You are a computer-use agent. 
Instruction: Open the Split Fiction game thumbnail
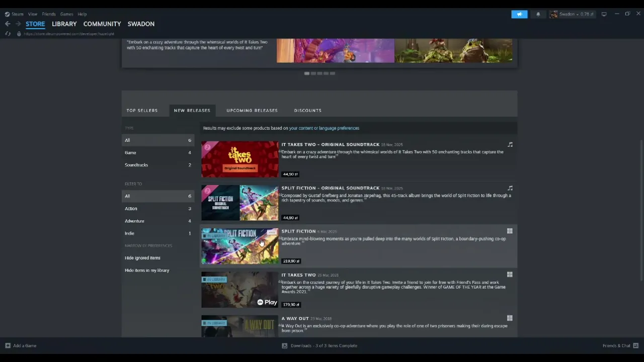point(239,246)
